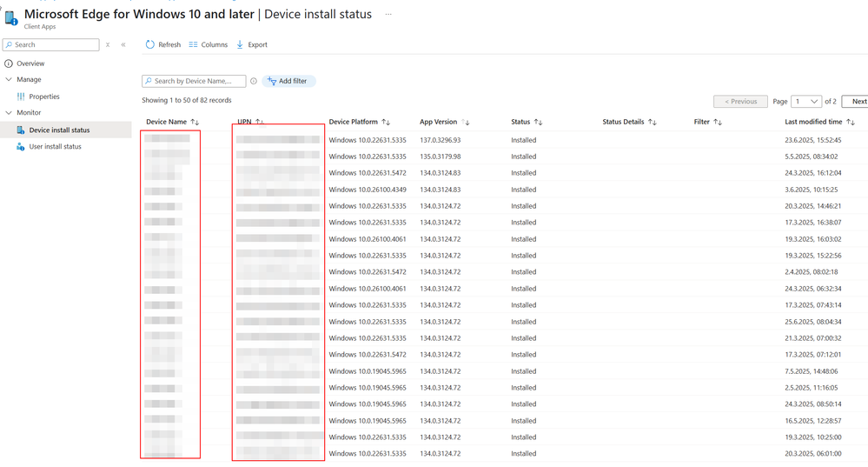Image resolution: width=868 pixels, height=467 pixels.
Task: Click timestamp 20.3.2025, 06:01:00
Action: pyautogui.click(x=812, y=454)
